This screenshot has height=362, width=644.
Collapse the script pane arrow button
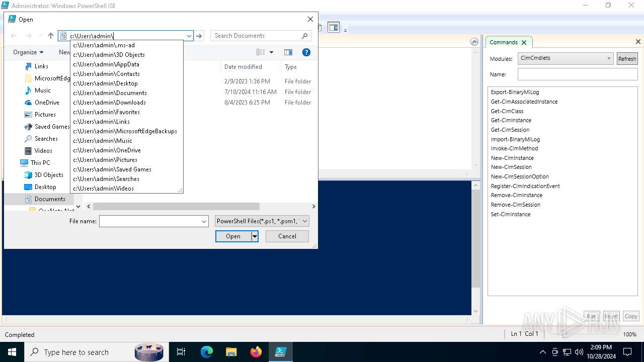coord(474,42)
